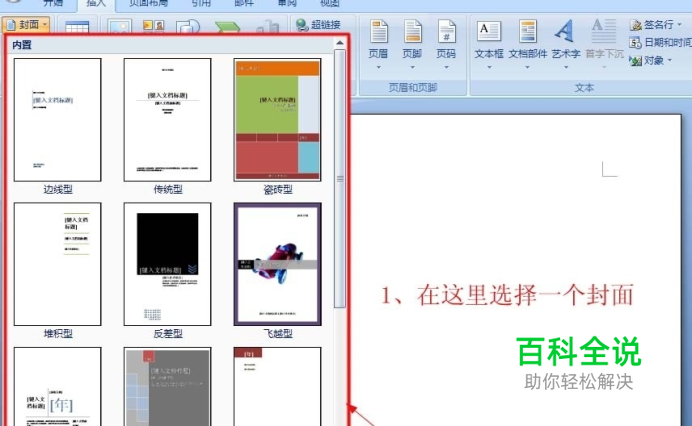The width and height of the screenshot is (692, 426).
Task: Choose the cover with red year tab
Action: point(277,386)
